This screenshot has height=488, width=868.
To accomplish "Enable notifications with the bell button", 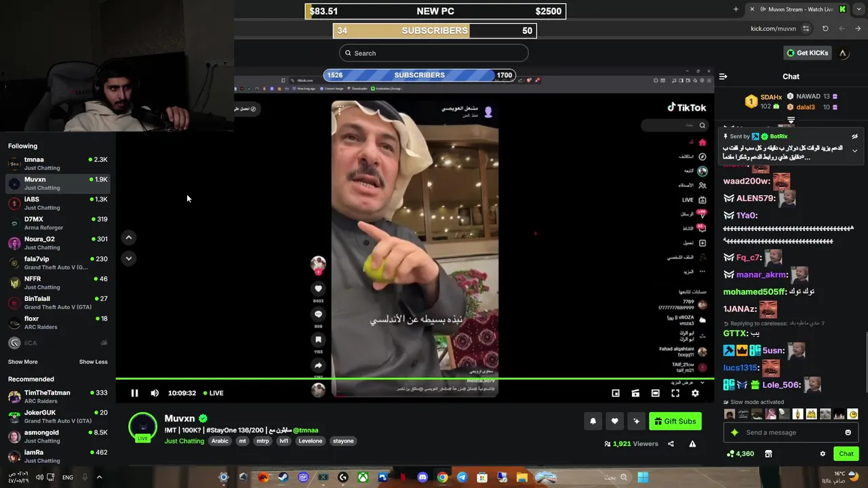I will coord(593,421).
